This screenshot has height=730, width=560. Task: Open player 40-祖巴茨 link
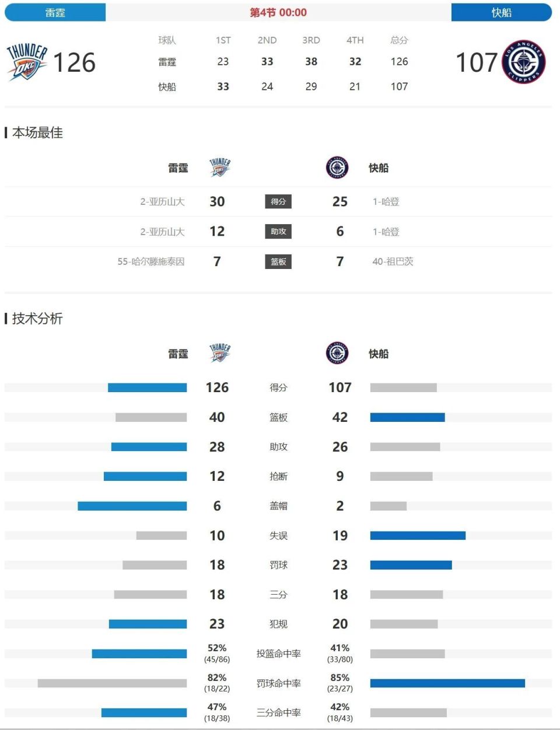[393, 262]
